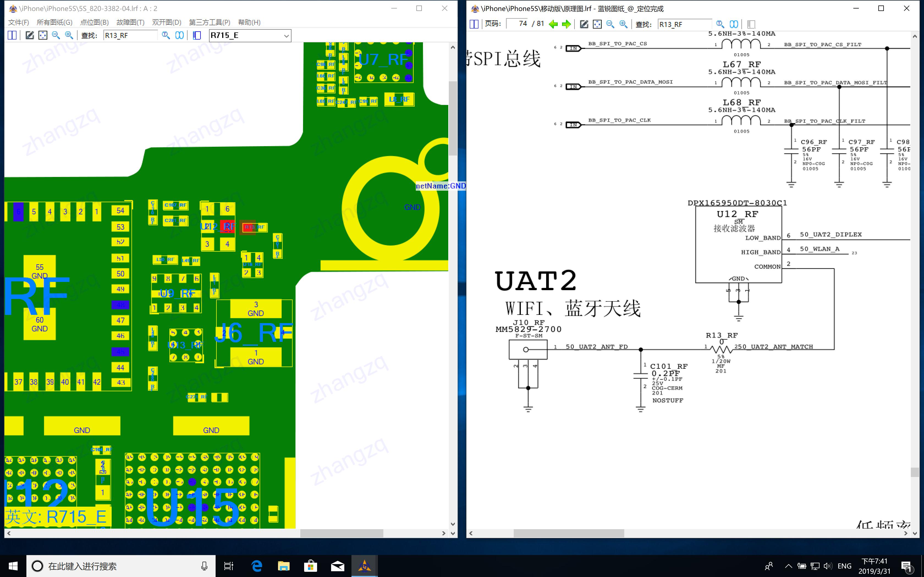Zoom in on the PCB board view
924x577 pixels.
coord(70,35)
